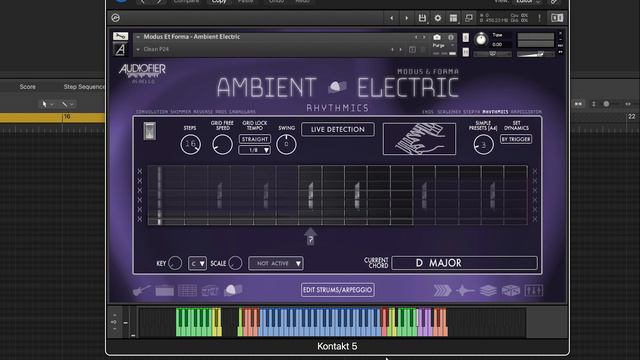Open the waveform spike icon
The width and height of the screenshot is (640, 360).
pyautogui.click(x=465, y=291)
